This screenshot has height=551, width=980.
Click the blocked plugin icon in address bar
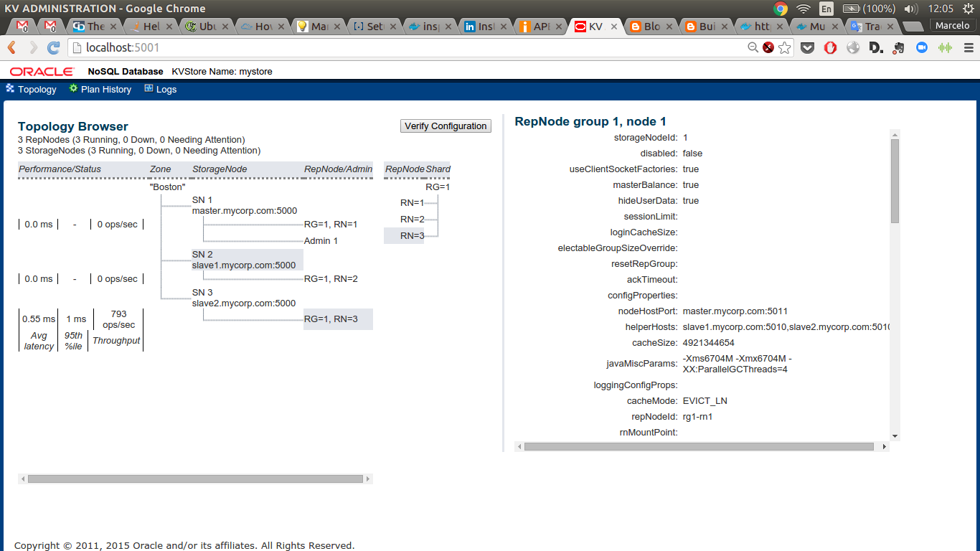pos(768,48)
